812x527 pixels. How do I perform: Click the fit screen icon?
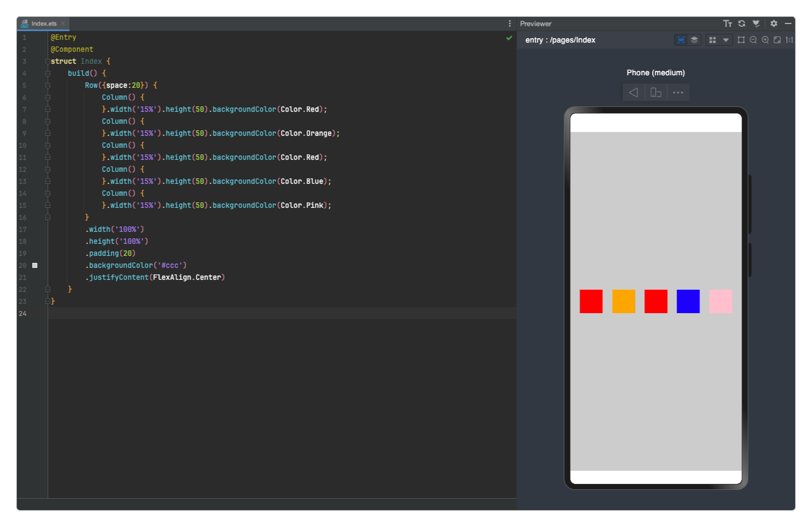(x=777, y=40)
